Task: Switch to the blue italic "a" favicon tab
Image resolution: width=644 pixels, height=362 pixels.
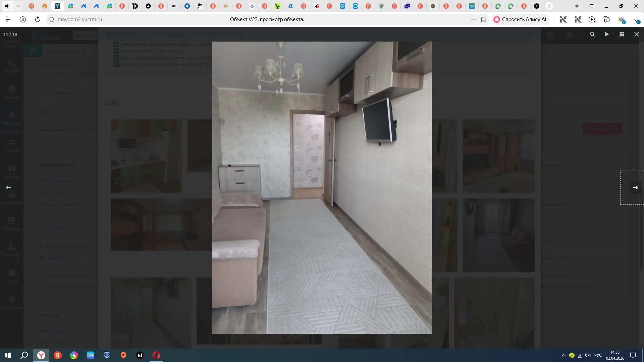Action: click(x=290, y=6)
